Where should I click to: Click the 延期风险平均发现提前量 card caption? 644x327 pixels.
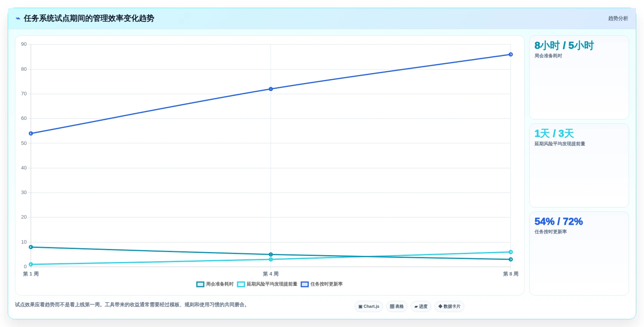pyautogui.click(x=560, y=144)
